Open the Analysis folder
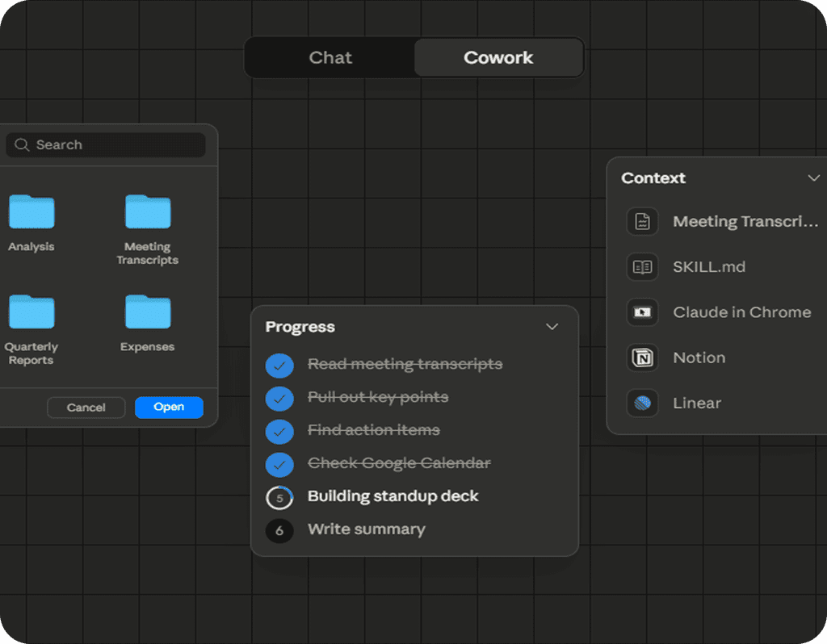The image size is (827, 644). tap(31, 212)
